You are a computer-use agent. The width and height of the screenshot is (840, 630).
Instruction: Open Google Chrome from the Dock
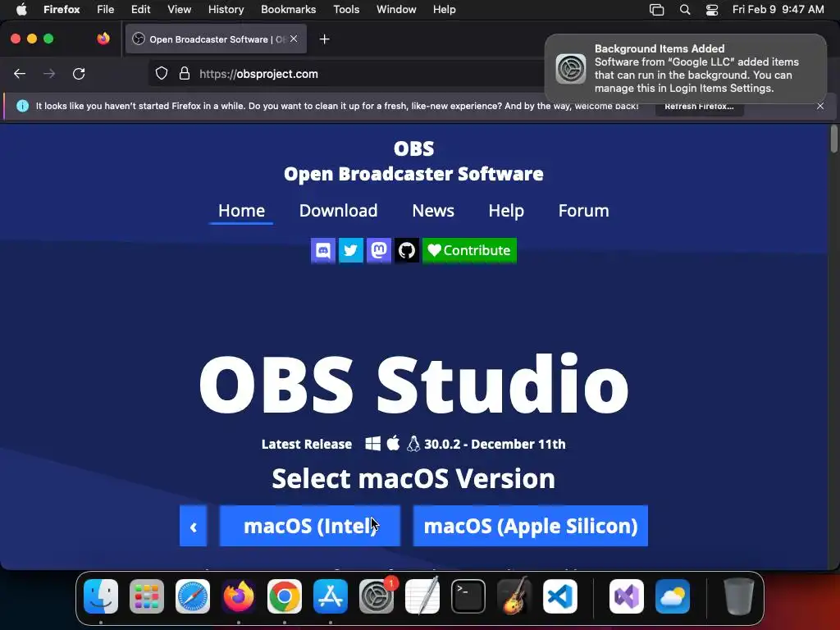(285, 596)
